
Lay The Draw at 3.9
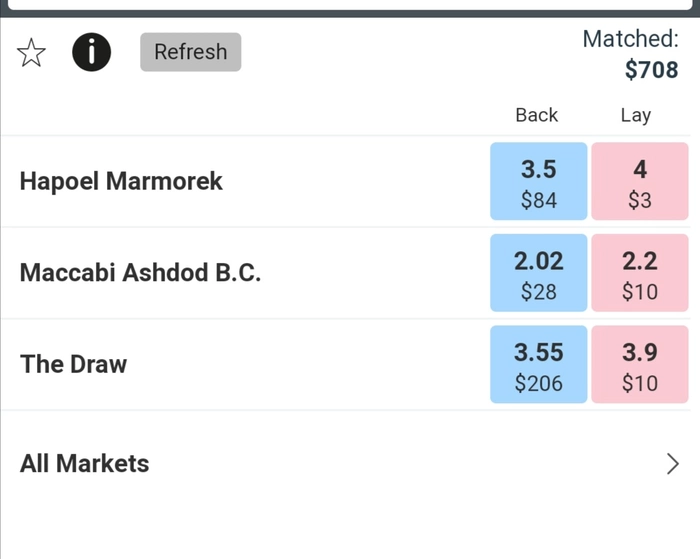coord(640,365)
